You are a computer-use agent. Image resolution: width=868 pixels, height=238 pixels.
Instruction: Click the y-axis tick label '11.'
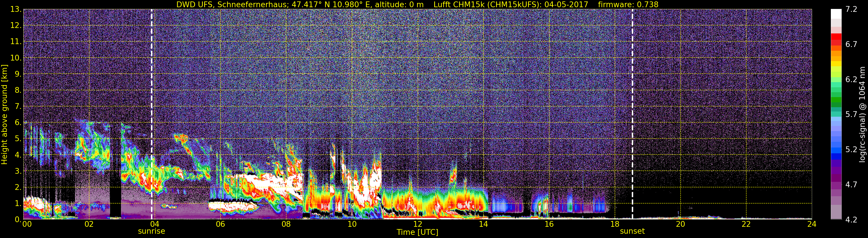pos(16,42)
